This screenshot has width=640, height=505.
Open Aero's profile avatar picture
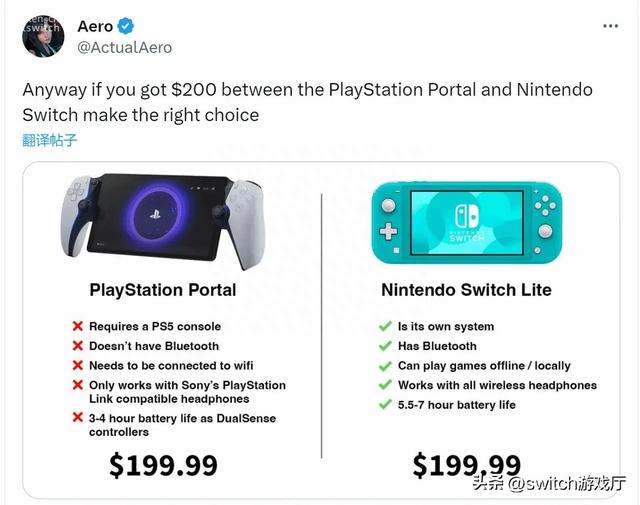click(x=43, y=36)
